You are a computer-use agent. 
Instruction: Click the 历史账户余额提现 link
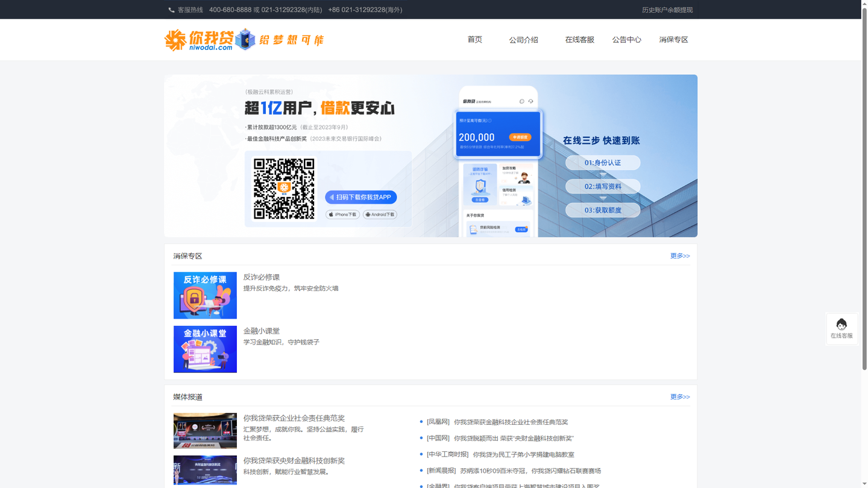(667, 10)
